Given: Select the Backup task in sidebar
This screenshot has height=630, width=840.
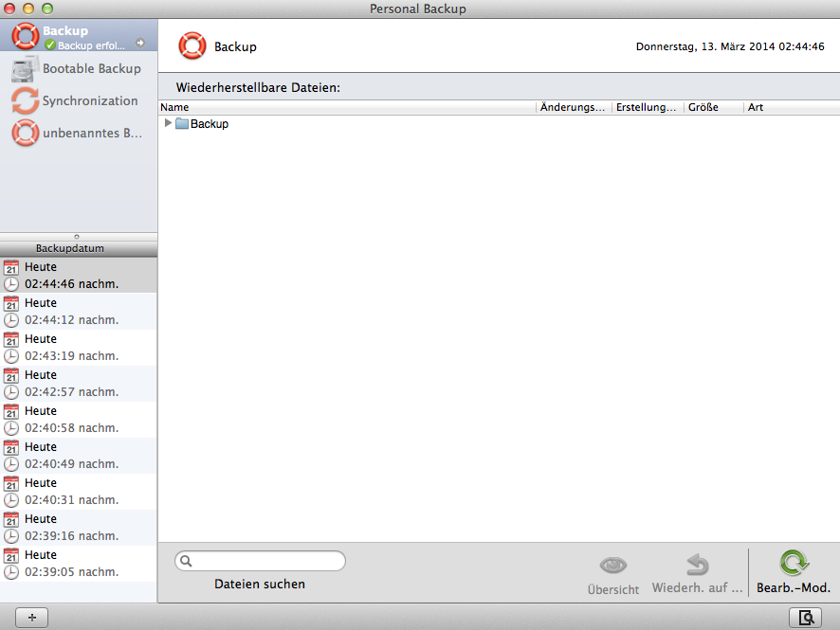Looking at the screenshot, I should tap(79, 36).
